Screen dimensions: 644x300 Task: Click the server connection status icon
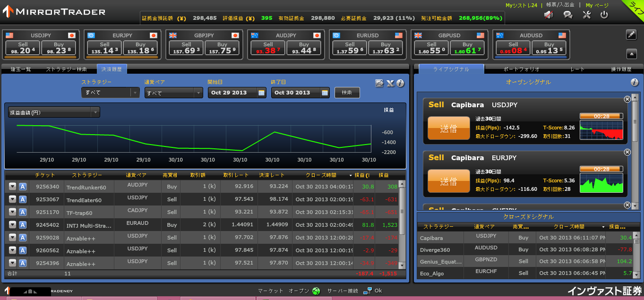368,291
